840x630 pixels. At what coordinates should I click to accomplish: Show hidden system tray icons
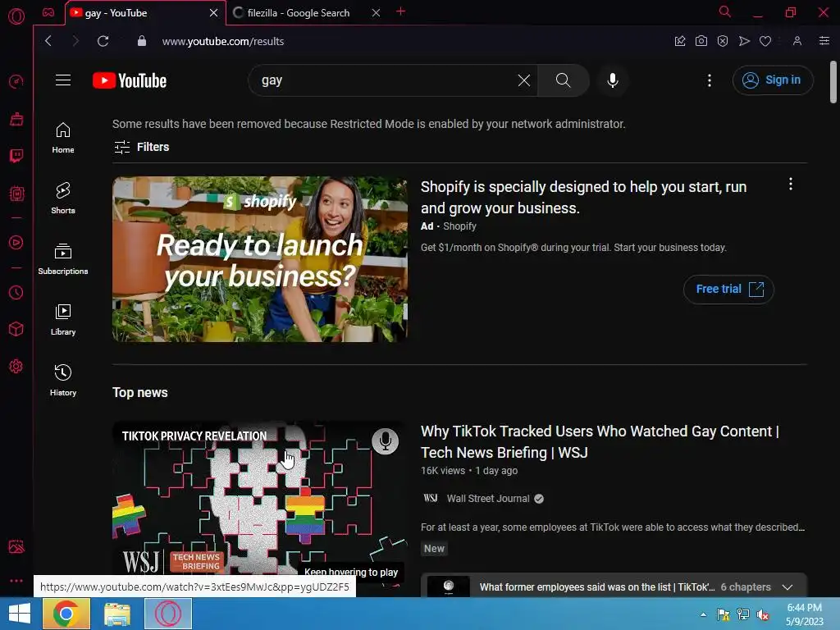[x=703, y=614]
